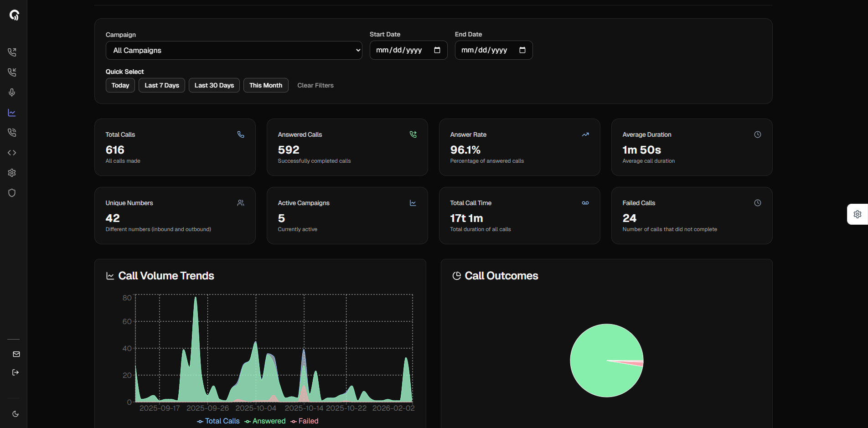
Task: Open the shield security sidebar icon
Action: (12, 193)
